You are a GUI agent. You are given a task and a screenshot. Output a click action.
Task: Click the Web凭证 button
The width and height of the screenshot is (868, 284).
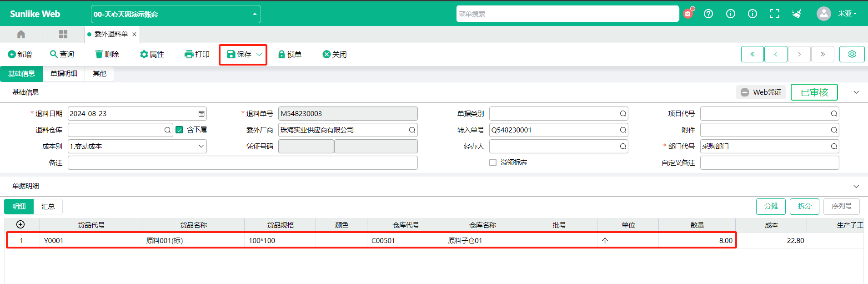[x=761, y=92]
